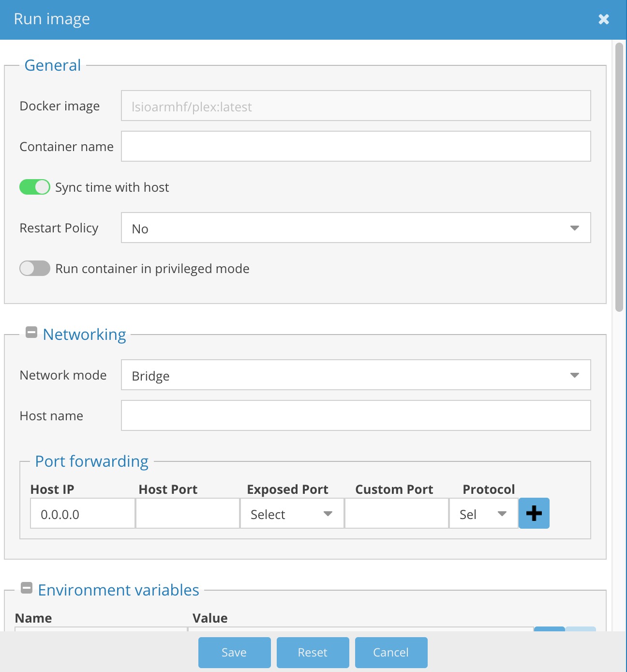The height and width of the screenshot is (672, 627).
Task: Click the General section title
Action: click(53, 65)
